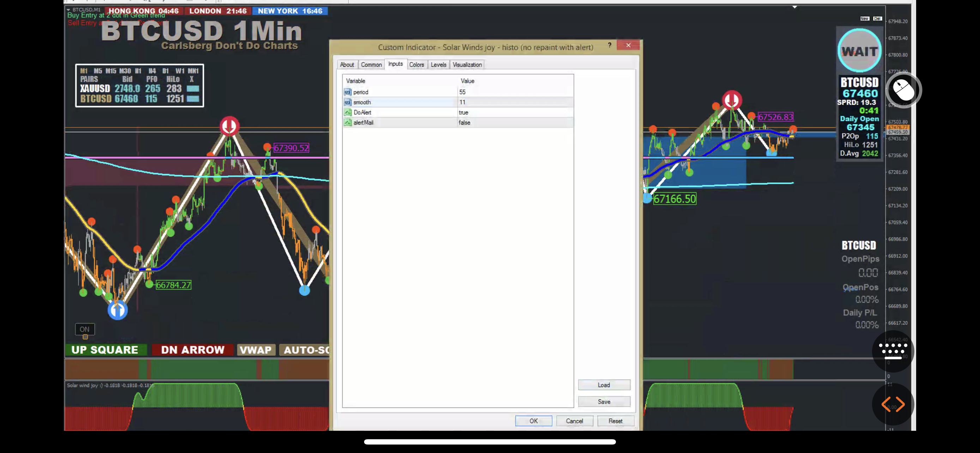This screenshot has width=980, height=453.
Task: Open the on-screen keyboard overlay button
Action: click(x=893, y=351)
